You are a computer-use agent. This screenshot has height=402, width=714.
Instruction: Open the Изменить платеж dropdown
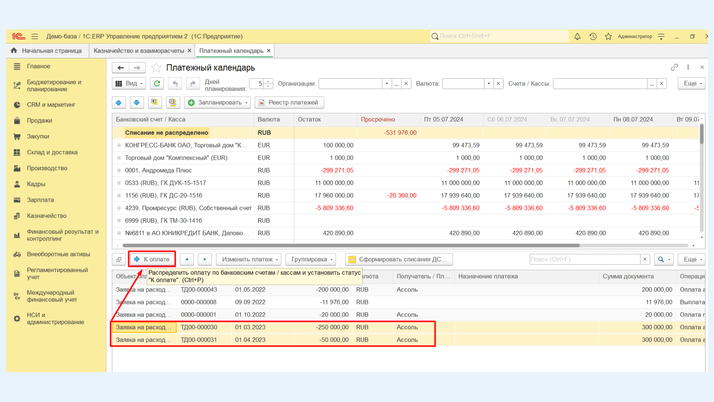point(250,259)
